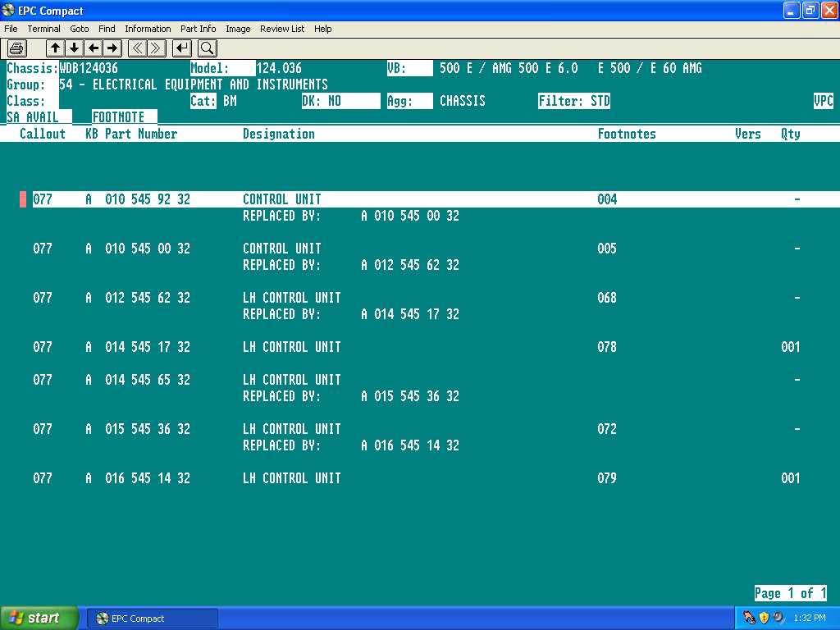
Task: Open the Terminal menu
Action: pyautogui.click(x=43, y=29)
